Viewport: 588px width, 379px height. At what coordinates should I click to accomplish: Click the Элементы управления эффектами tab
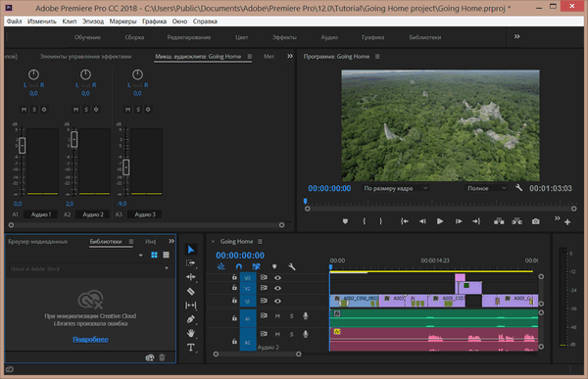coord(85,56)
